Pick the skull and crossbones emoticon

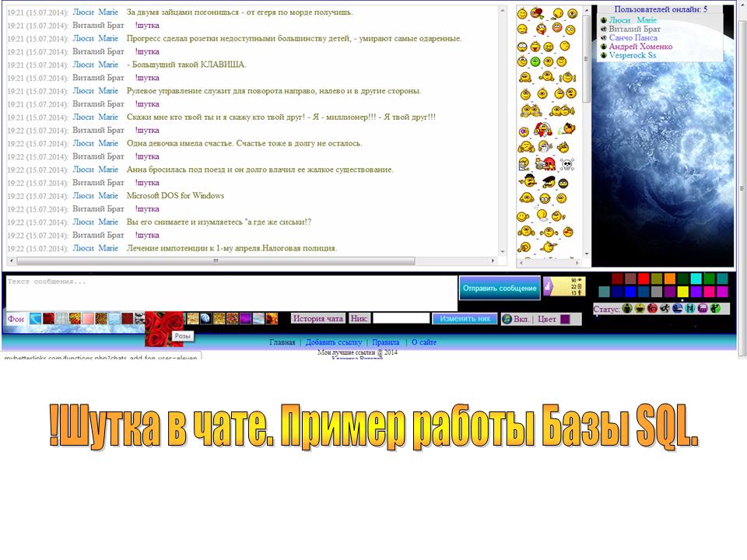[567, 163]
